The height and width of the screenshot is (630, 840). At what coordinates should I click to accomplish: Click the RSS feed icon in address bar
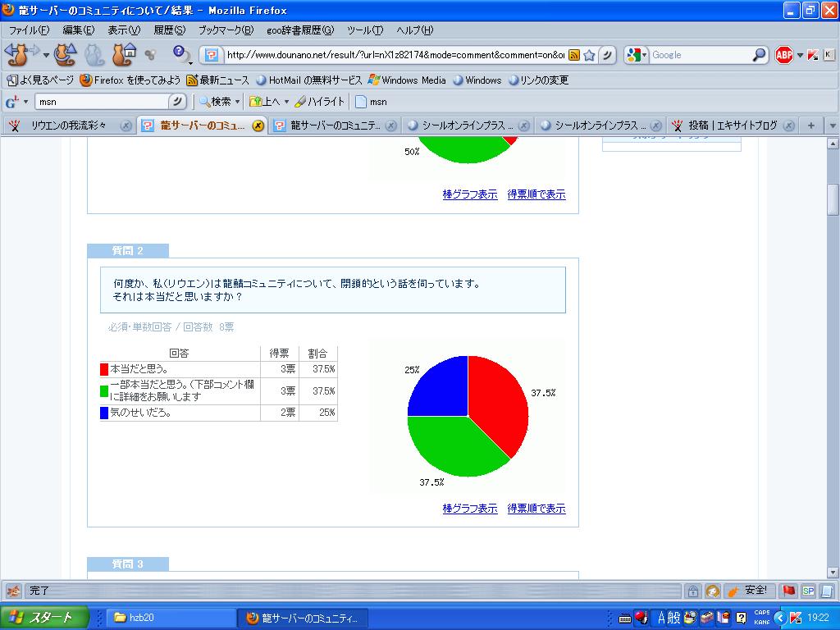(574, 55)
